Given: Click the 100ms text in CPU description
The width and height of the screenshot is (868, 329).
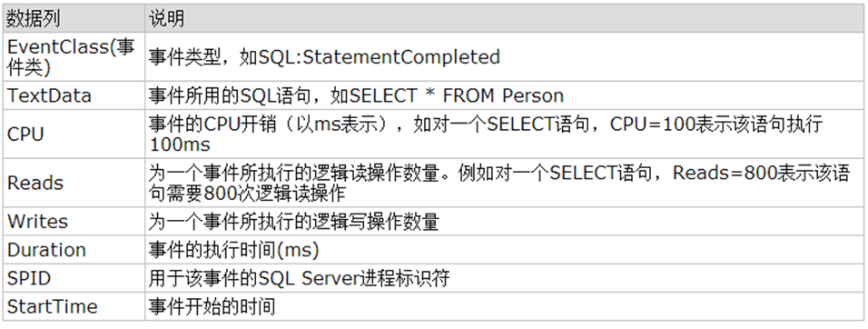Looking at the screenshot, I should pyautogui.click(x=180, y=145).
